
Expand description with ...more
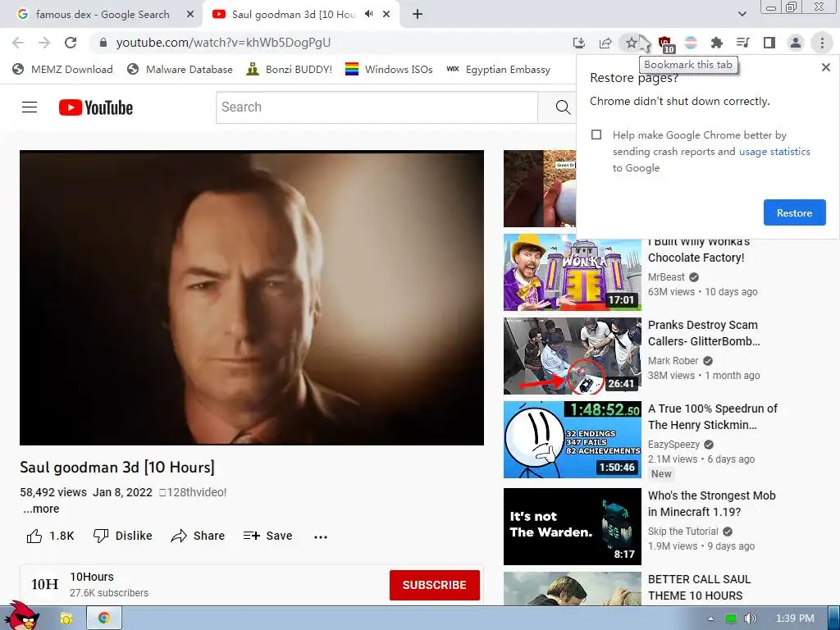pos(41,509)
